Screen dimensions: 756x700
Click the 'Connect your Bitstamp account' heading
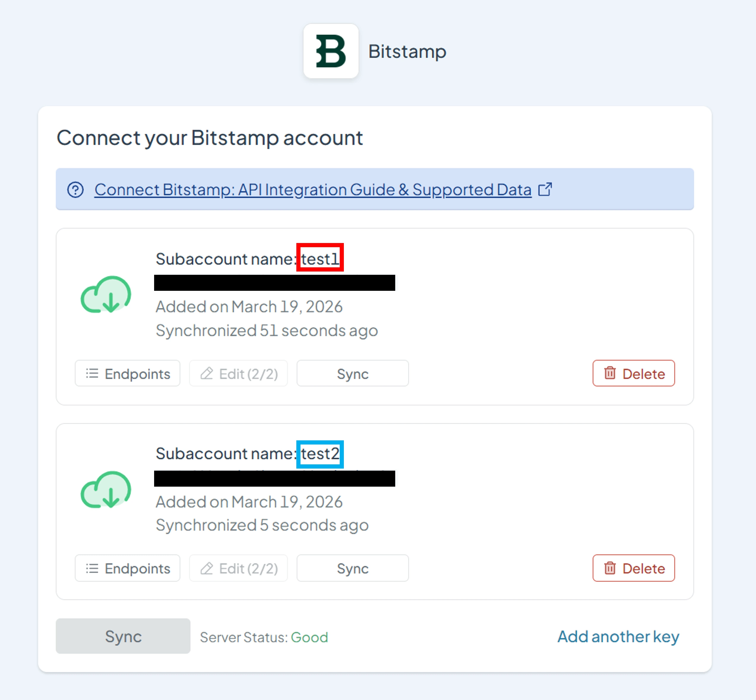(210, 138)
